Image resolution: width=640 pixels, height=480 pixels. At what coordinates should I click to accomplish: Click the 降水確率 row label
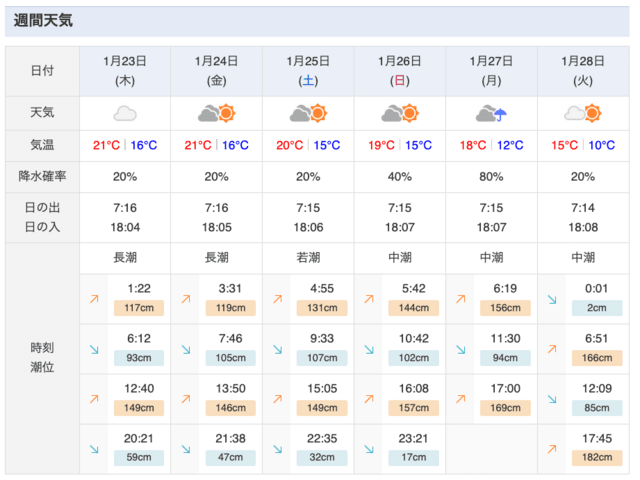click(42, 177)
